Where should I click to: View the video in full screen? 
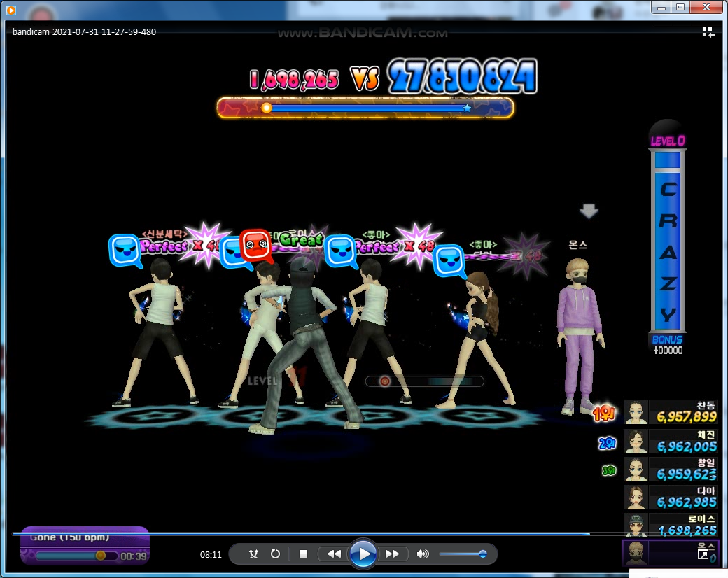click(x=703, y=555)
